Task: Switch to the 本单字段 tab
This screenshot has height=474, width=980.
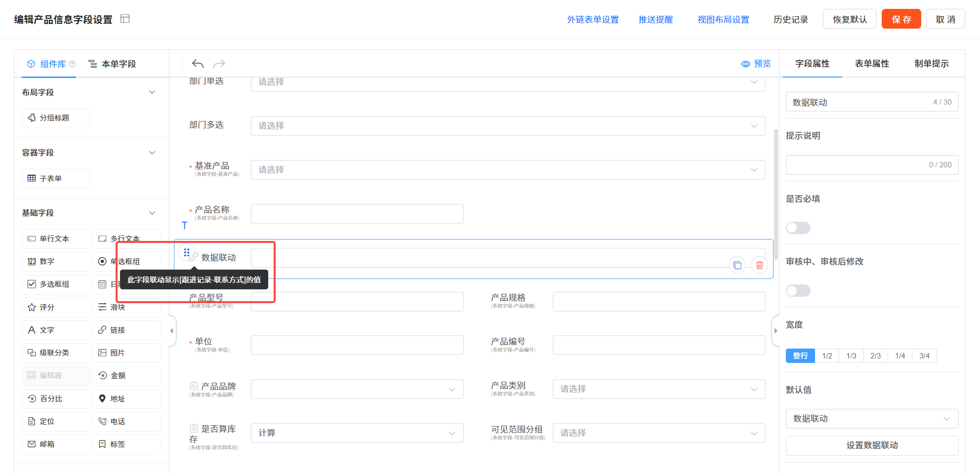Action: [113, 64]
